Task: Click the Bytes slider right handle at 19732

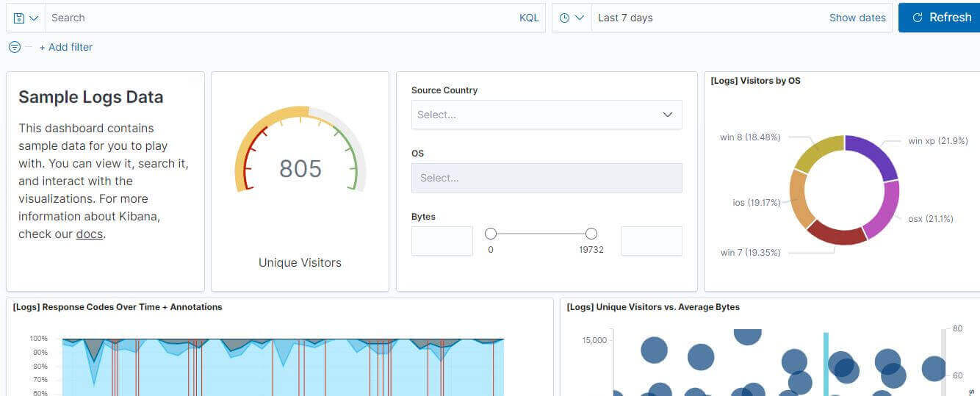Action: (x=591, y=234)
